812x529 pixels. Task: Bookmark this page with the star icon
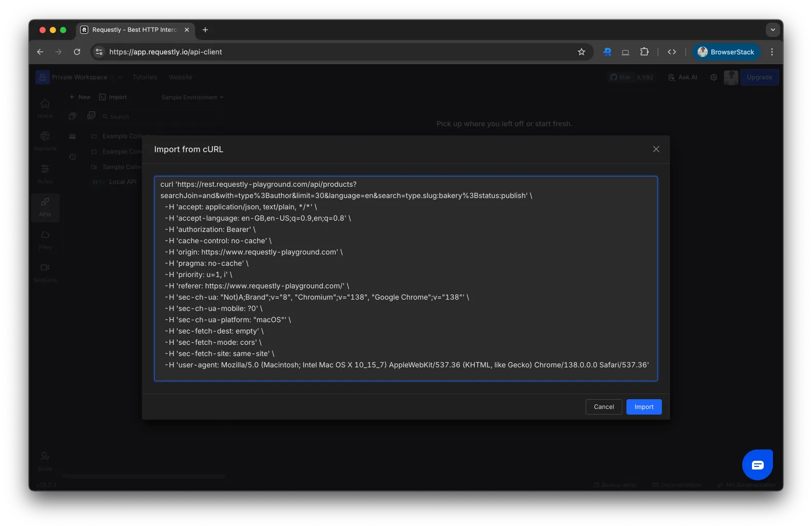pos(582,52)
